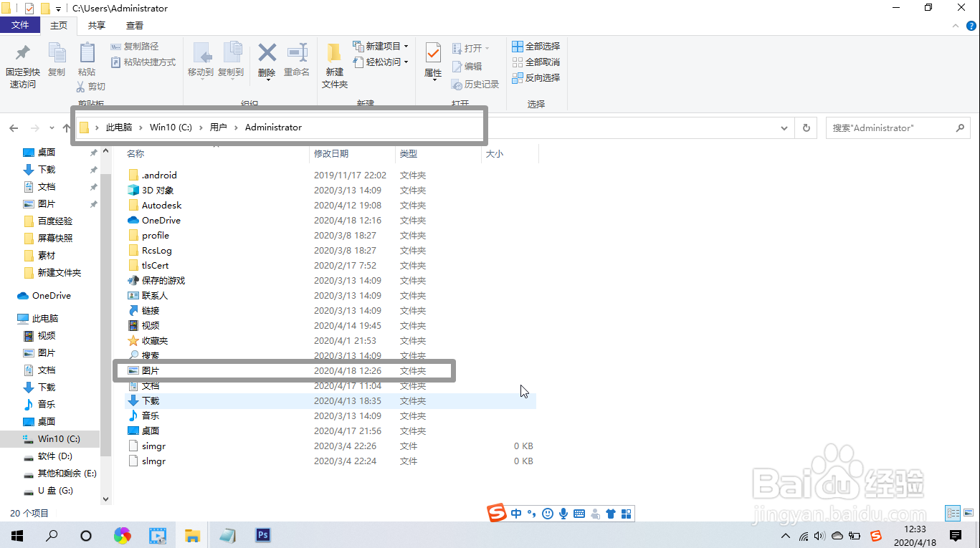Click Paste shortcut (粘贴快捷方式)
Viewport: 980px width, 548px height.
[x=143, y=62]
